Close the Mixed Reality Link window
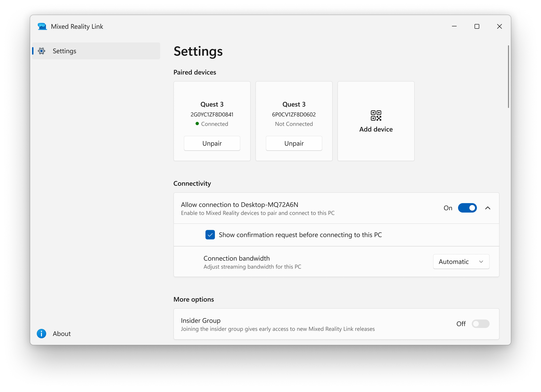This screenshot has width=541, height=392. click(500, 26)
